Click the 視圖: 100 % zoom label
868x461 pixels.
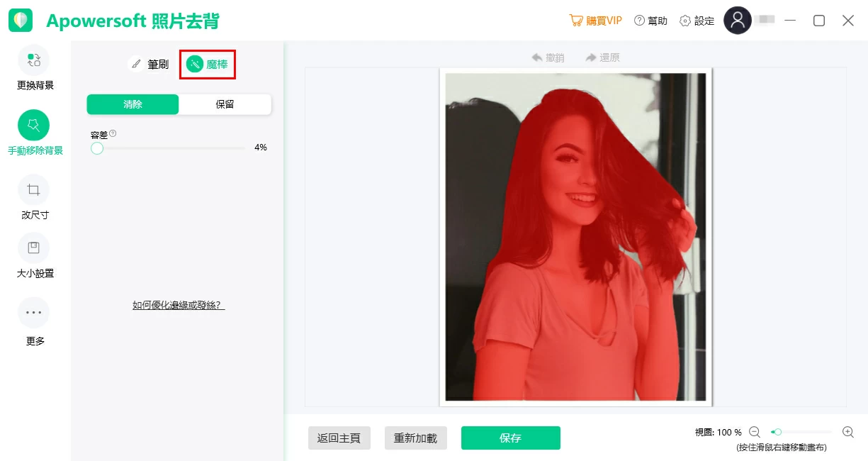(718, 432)
